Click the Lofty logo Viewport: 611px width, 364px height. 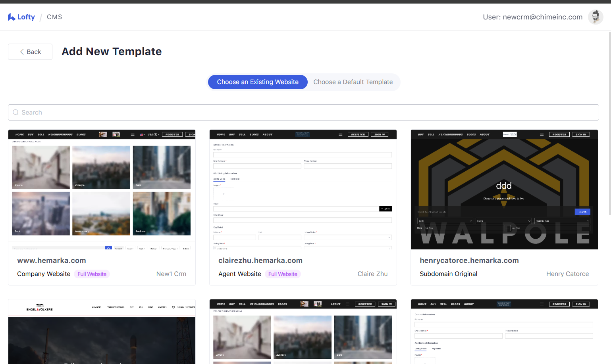click(x=21, y=17)
